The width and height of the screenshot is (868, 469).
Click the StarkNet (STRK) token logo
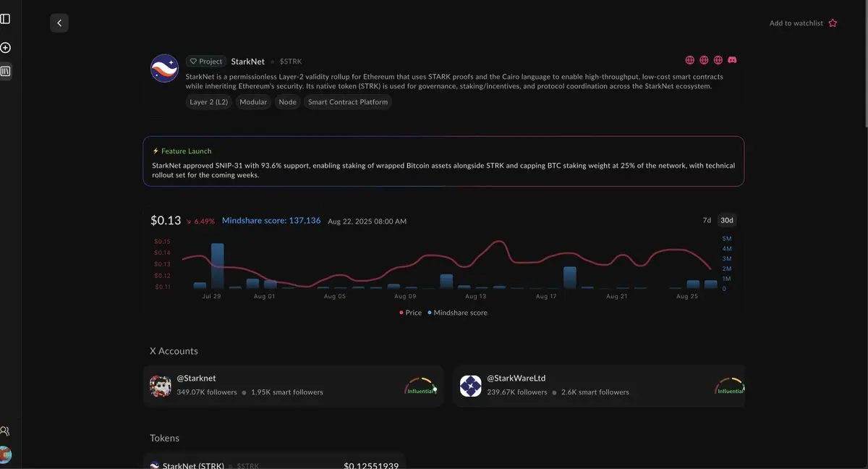tap(155, 465)
